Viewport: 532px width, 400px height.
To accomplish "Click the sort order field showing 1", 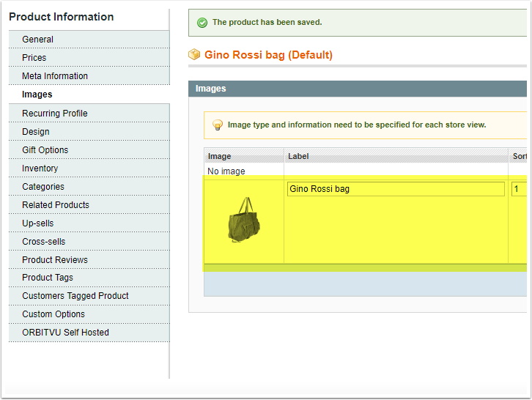I will click(x=519, y=189).
